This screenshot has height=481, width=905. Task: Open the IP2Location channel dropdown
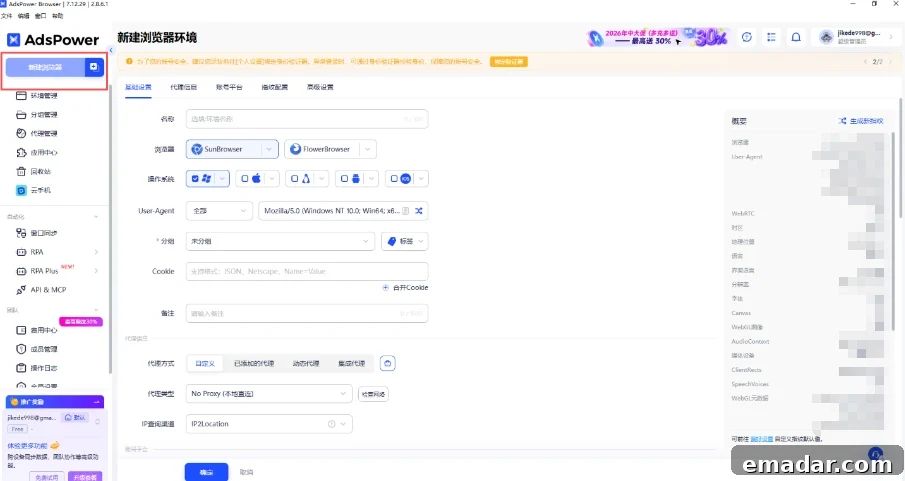(269, 424)
